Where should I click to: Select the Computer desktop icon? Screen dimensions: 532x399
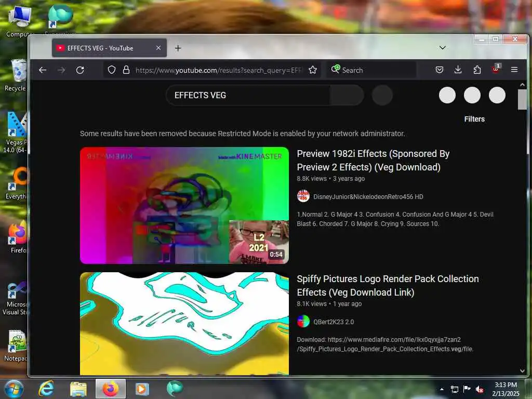click(x=19, y=22)
